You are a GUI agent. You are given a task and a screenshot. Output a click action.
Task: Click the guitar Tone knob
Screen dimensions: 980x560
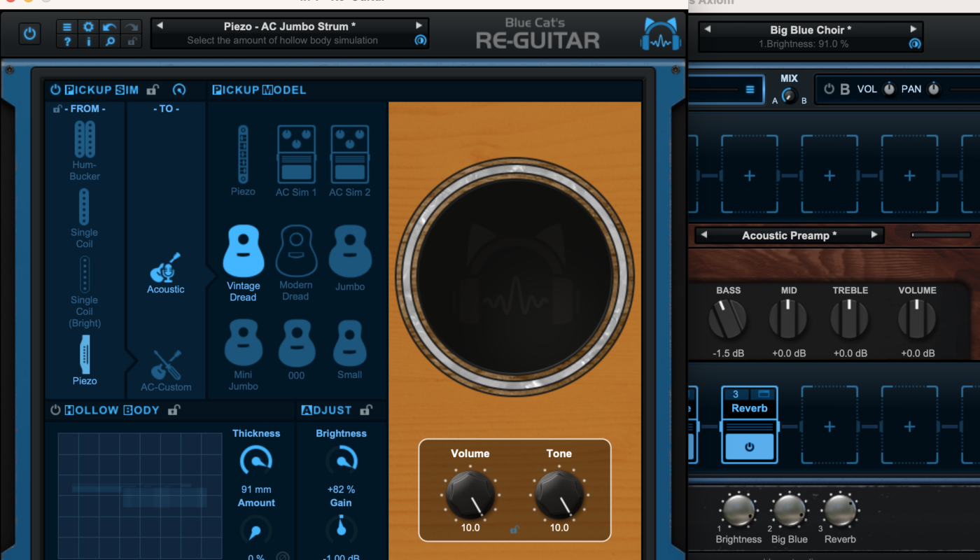click(x=559, y=493)
